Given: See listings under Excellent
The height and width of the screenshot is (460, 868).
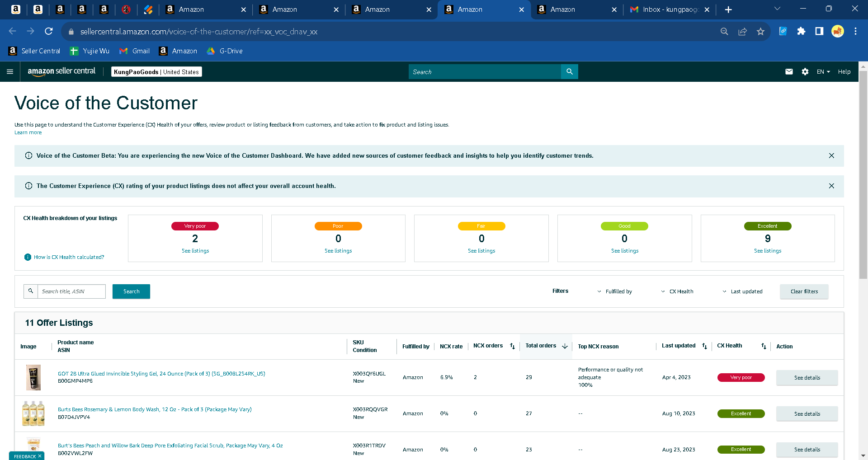Looking at the screenshot, I should point(768,251).
